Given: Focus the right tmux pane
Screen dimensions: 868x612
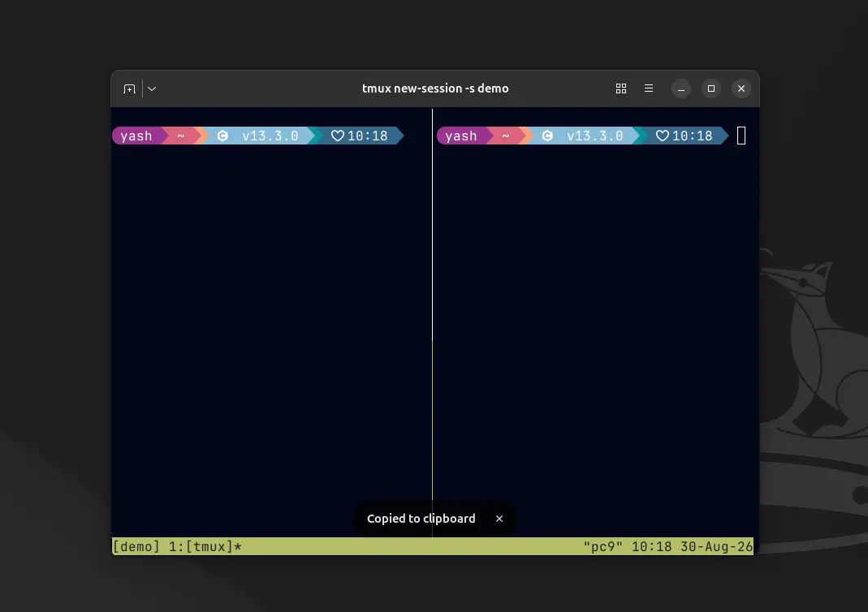Looking at the screenshot, I should click(595, 332).
